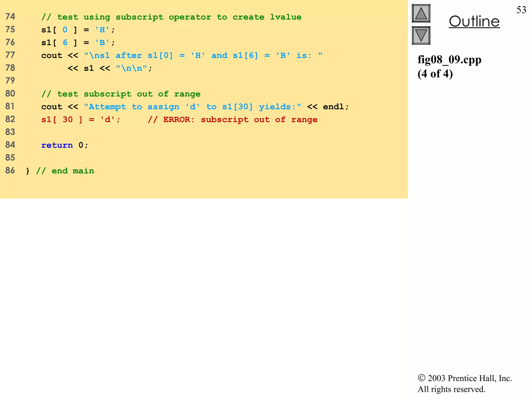
Task: Click the 'All rights reserved.' text
Action: tap(451, 389)
